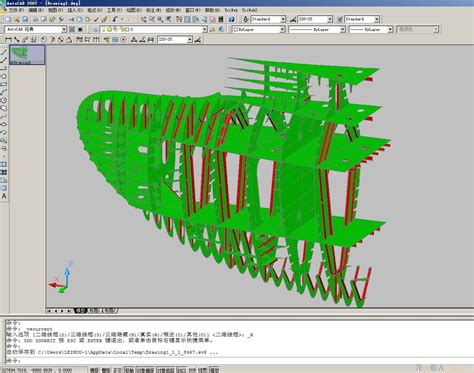The image size is (474, 373).
Task: Toggle the 极轴 (Polar) status button
Action: tap(129, 370)
